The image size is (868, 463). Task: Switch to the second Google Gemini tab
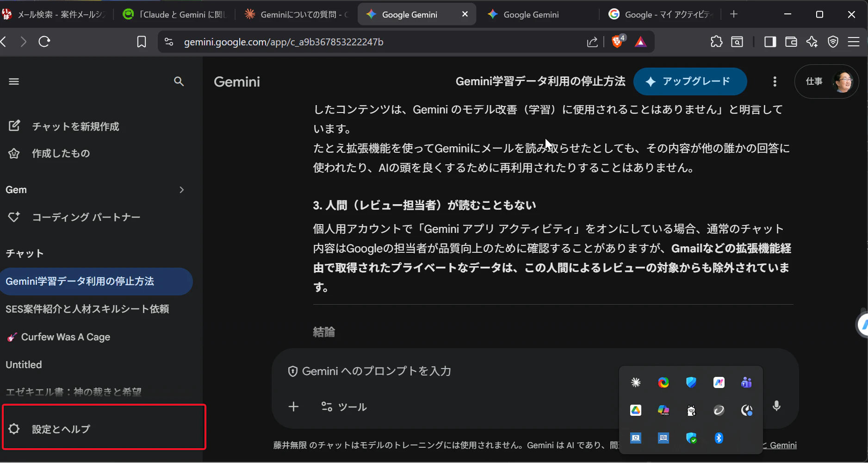coord(539,14)
